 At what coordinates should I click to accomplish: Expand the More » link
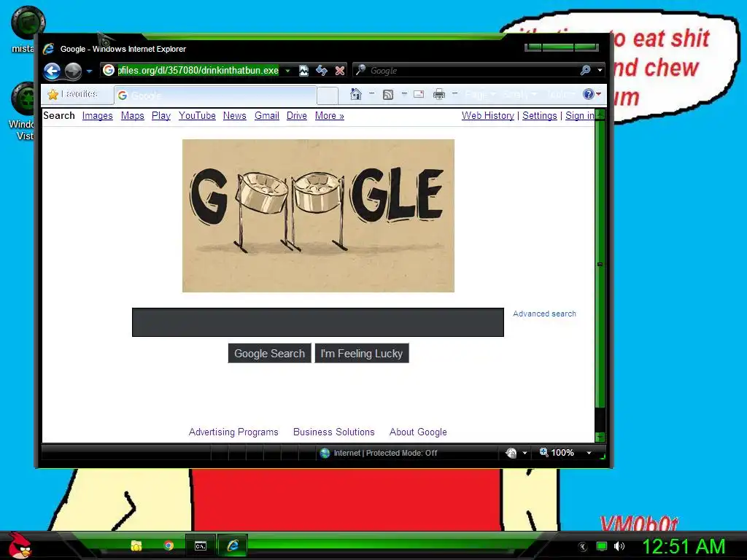(x=329, y=116)
